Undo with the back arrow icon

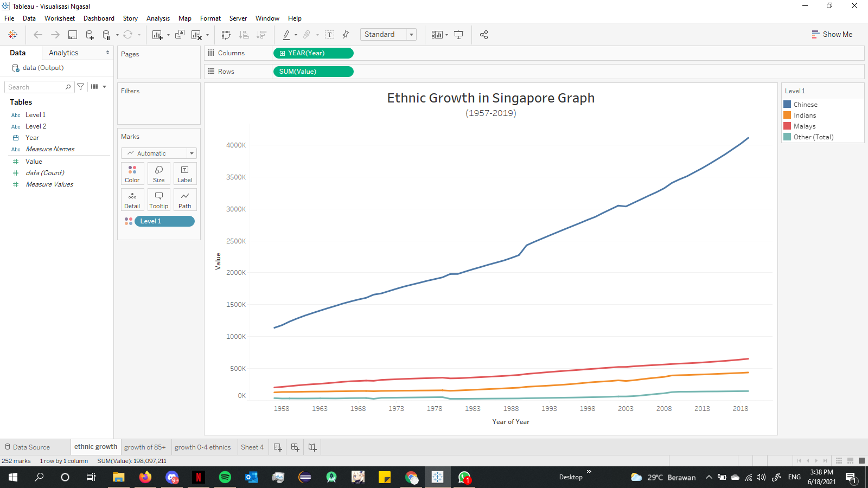[x=38, y=35]
